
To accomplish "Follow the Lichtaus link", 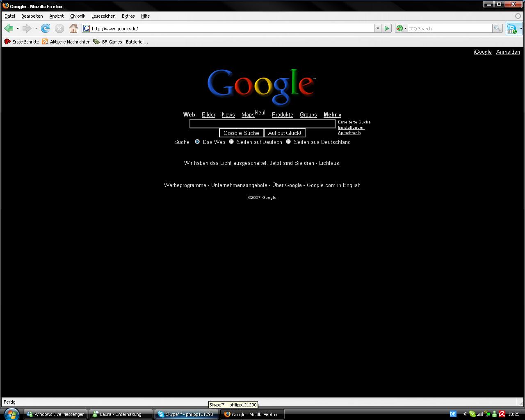I will coord(329,163).
